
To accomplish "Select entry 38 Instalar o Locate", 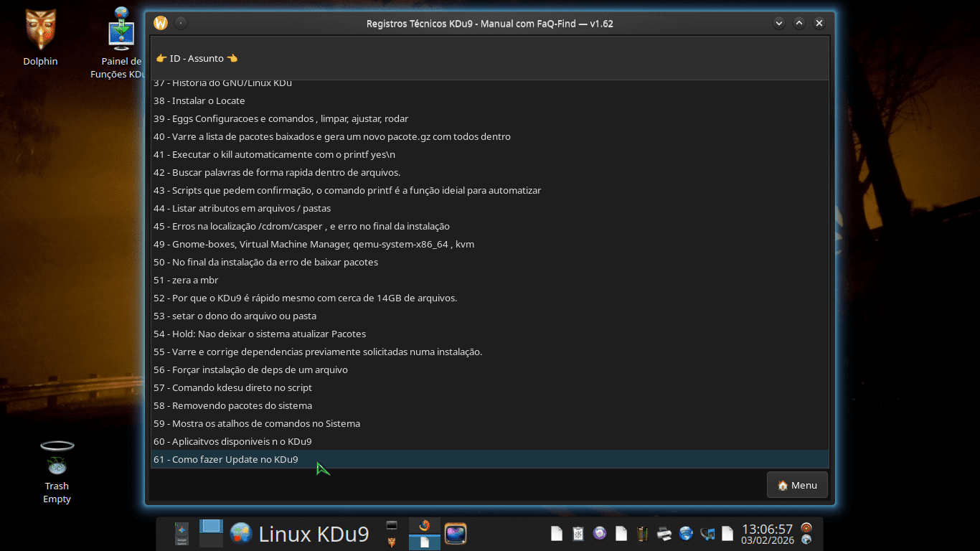I will [x=199, y=100].
